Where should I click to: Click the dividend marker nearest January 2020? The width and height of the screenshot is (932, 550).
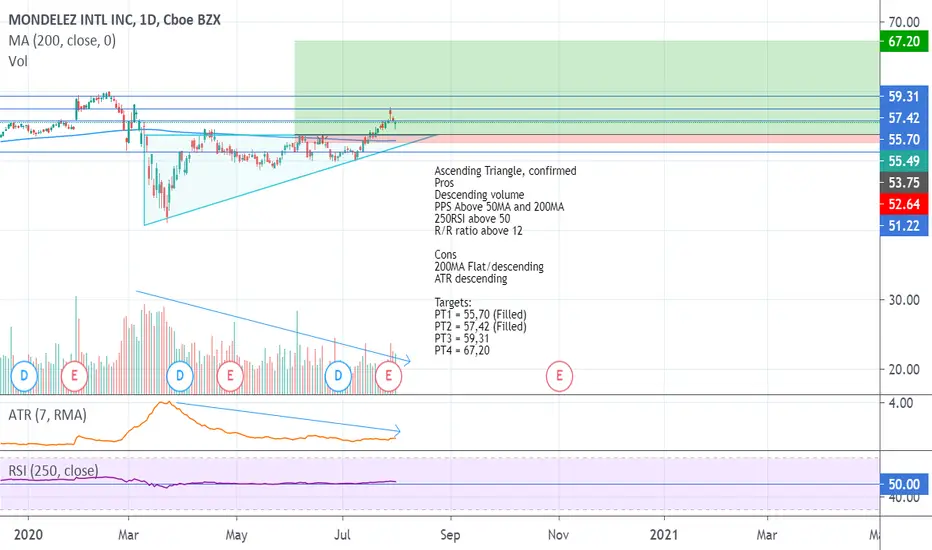[24, 376]
